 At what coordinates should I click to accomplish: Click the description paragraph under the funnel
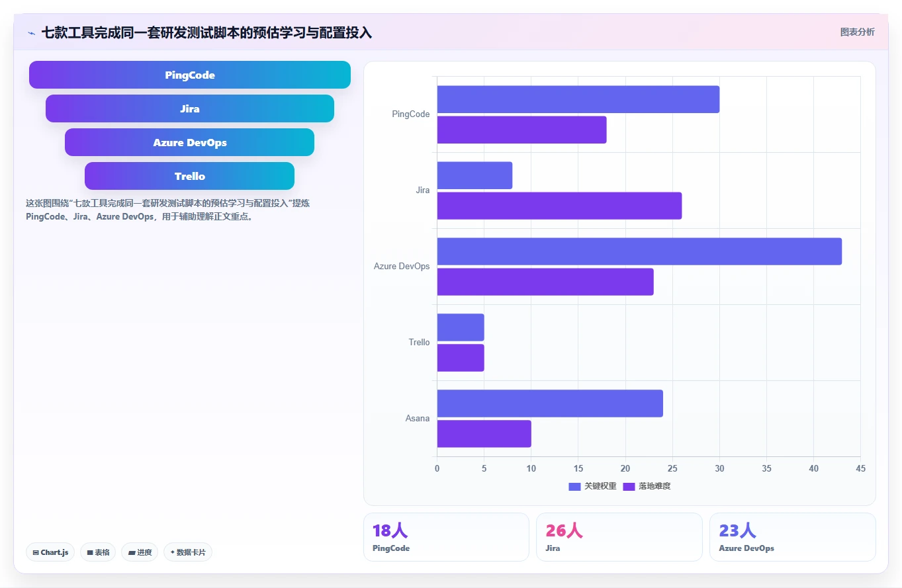pyautogui.click(x=167, y=210)
